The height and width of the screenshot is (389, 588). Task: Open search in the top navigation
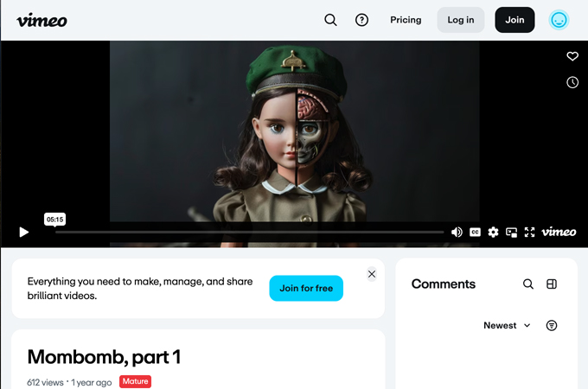pyautogui.click(x=330, y=20)
